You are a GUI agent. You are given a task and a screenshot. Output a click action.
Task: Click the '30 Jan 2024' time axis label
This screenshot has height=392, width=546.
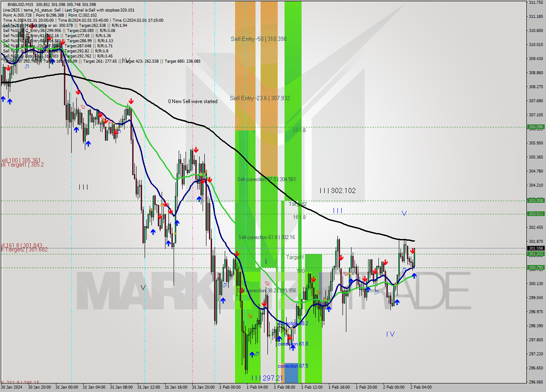(x=12, y=387)
